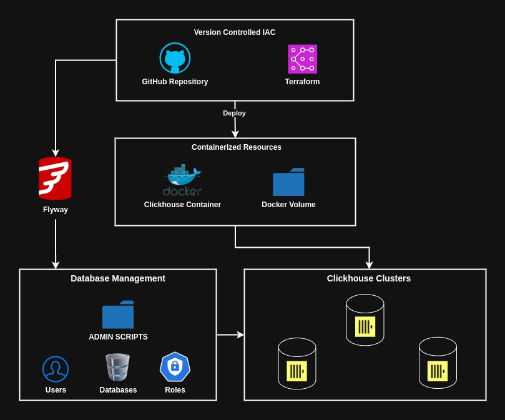Viewport: 505px width, 420px height.
Task: Select the top-center Clickhouse cluster cylinder
Action: (x=365, y=320)
